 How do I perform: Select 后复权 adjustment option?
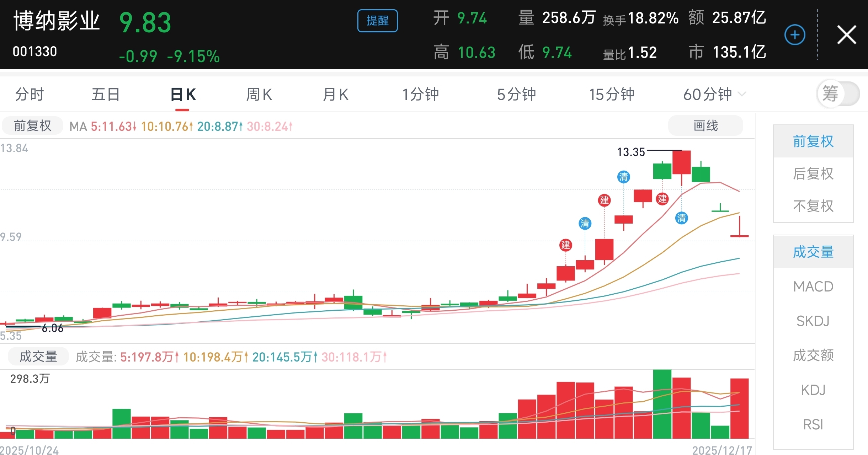[x=813, y=174]
